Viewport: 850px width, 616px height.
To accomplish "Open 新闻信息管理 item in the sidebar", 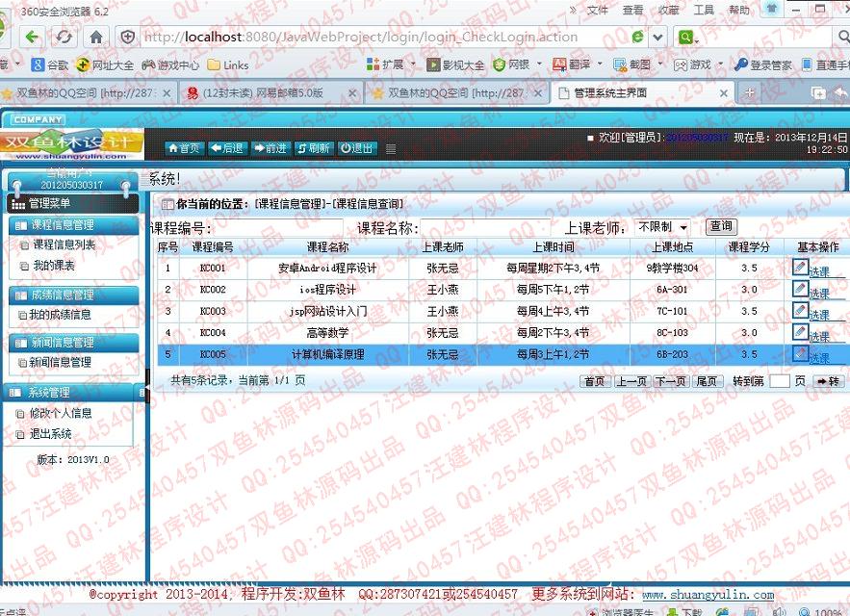I will [x=60, y=362].
